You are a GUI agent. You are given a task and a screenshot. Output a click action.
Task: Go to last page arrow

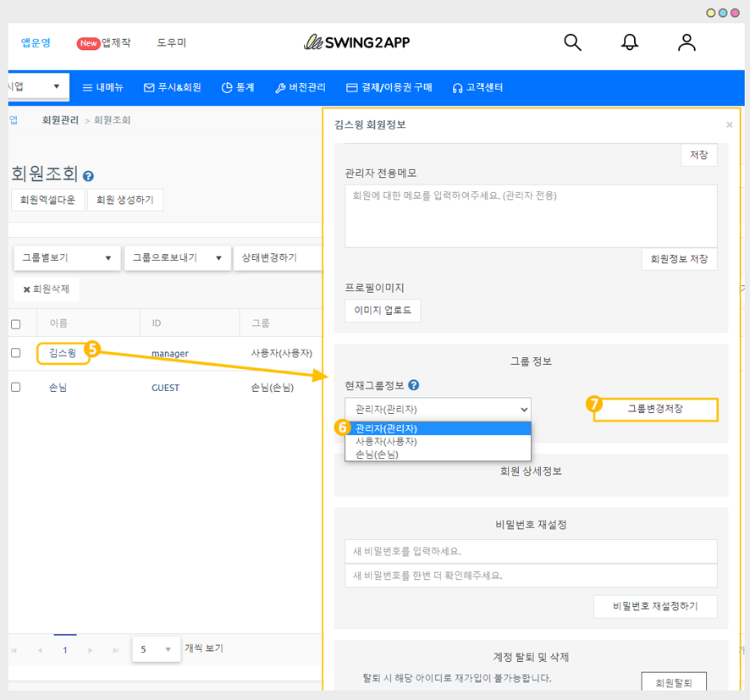115,650
